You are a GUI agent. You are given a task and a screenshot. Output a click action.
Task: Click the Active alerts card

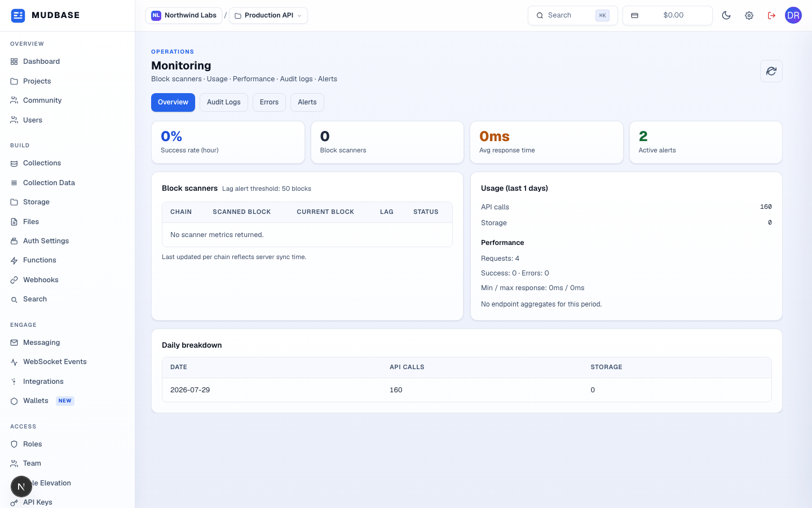tap(706, 142)
